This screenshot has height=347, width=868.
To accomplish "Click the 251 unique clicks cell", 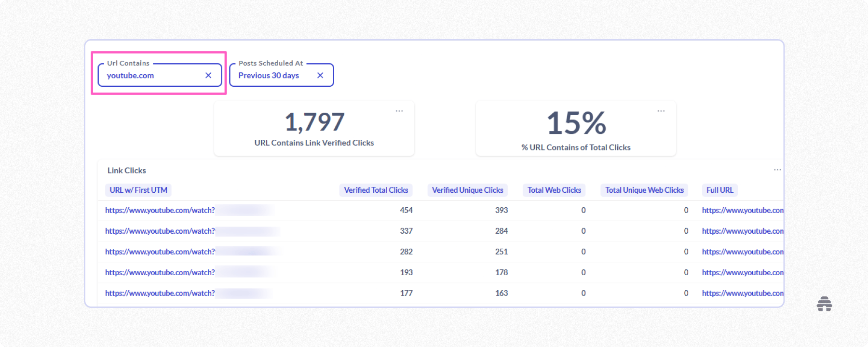I will pos(502,252).
